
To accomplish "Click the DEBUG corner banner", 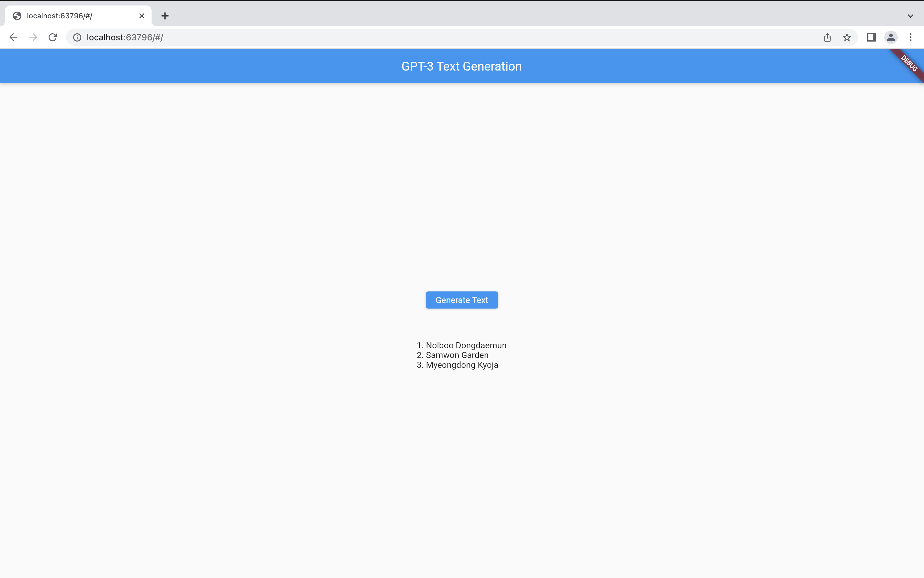I will 909,63.
